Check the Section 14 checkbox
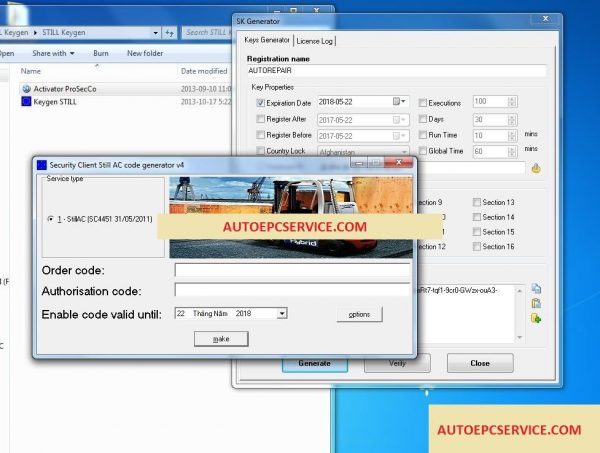 point(477,217)
